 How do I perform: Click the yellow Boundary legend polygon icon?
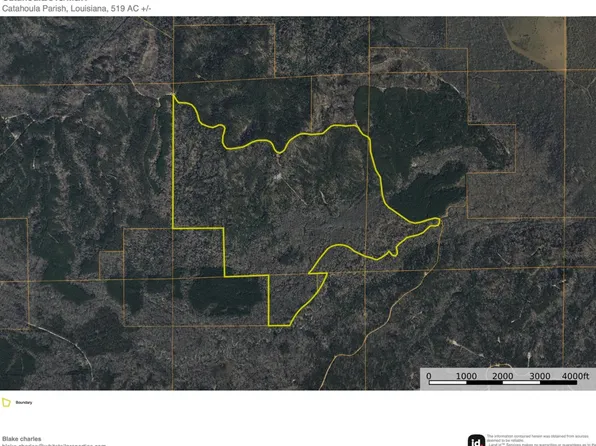(x=6, y=402)
